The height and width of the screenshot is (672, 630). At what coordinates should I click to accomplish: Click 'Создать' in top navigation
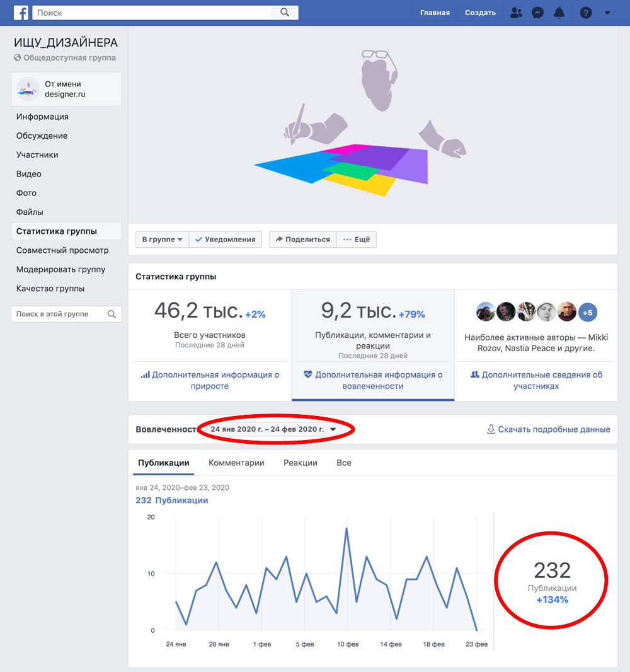(x=480, y=13)
